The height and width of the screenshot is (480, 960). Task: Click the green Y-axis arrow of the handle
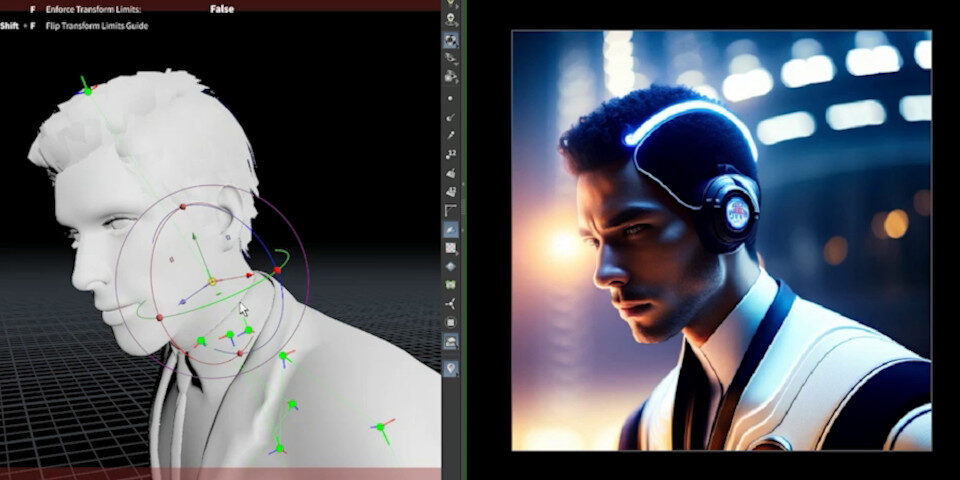click(x=194, y=237)
